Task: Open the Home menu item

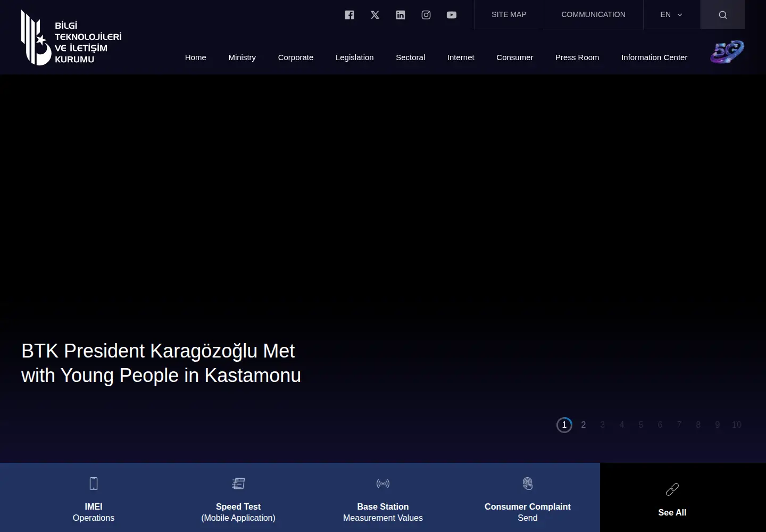Action: coord(196,57)
